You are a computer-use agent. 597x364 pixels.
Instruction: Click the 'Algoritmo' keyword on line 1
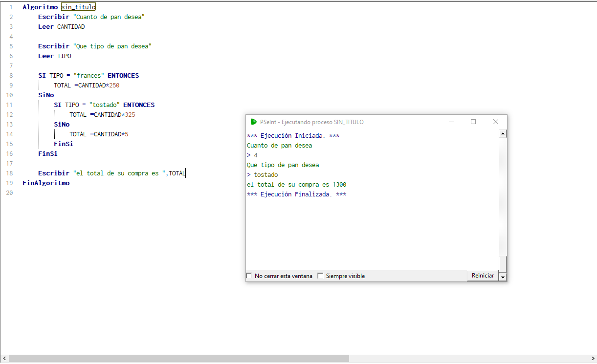[x=40, y=7]
